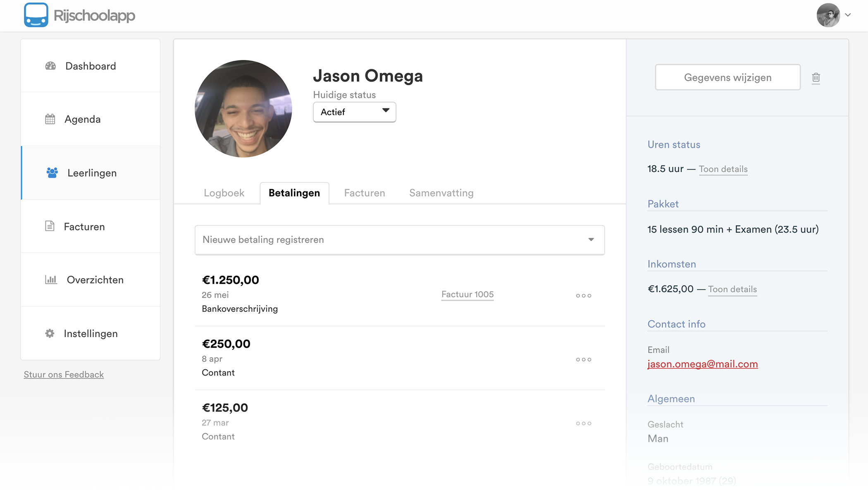The height and width of the screenshot is (504, 868).
Task: Select the Dashboard icon in the sidebar
Action: coord(50,66)
